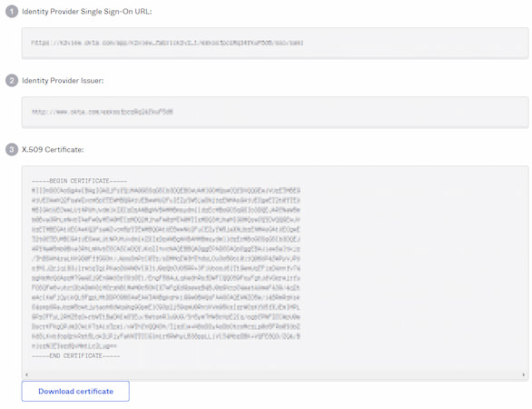Click blank right side of Issuer field
Image resolution: width=532 pixels, height=409 pixels.
tap(350, 112)
